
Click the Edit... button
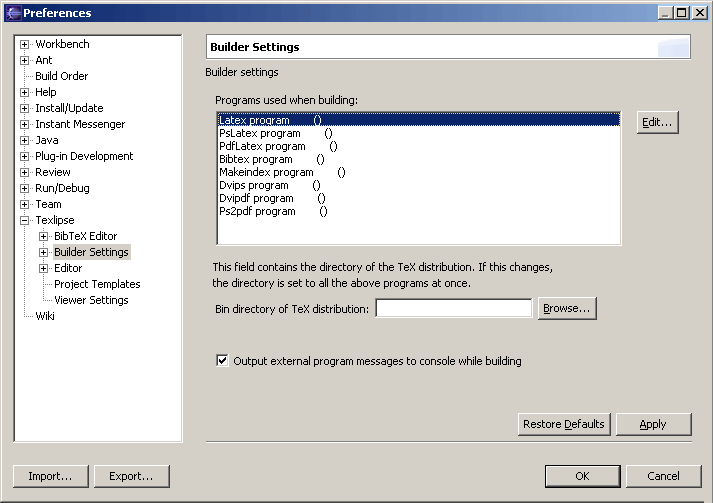(658, 122)
